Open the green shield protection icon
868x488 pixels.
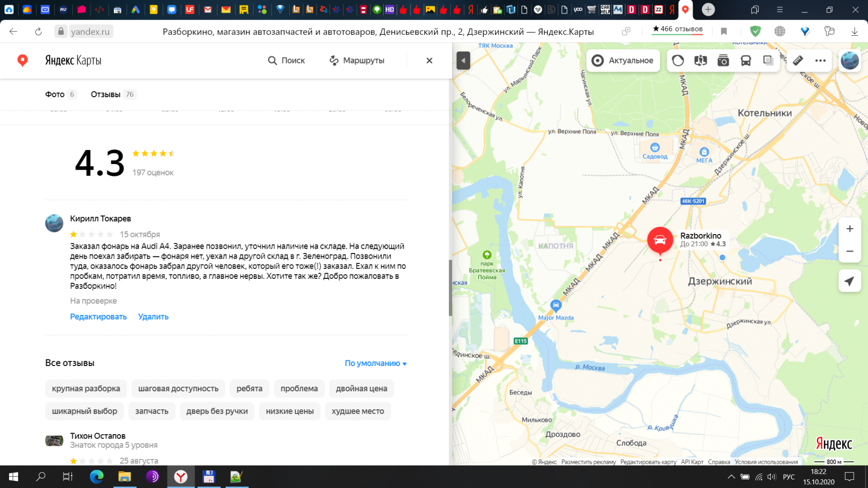755,31
